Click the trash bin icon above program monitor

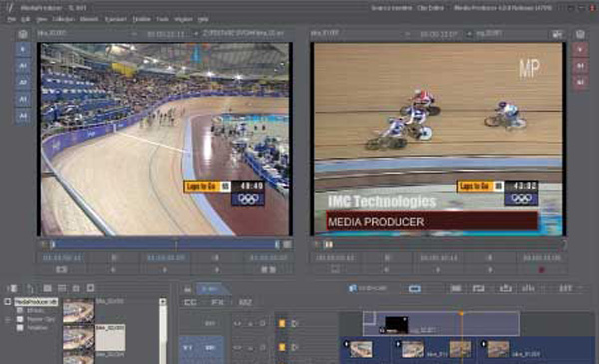[580, 34]
